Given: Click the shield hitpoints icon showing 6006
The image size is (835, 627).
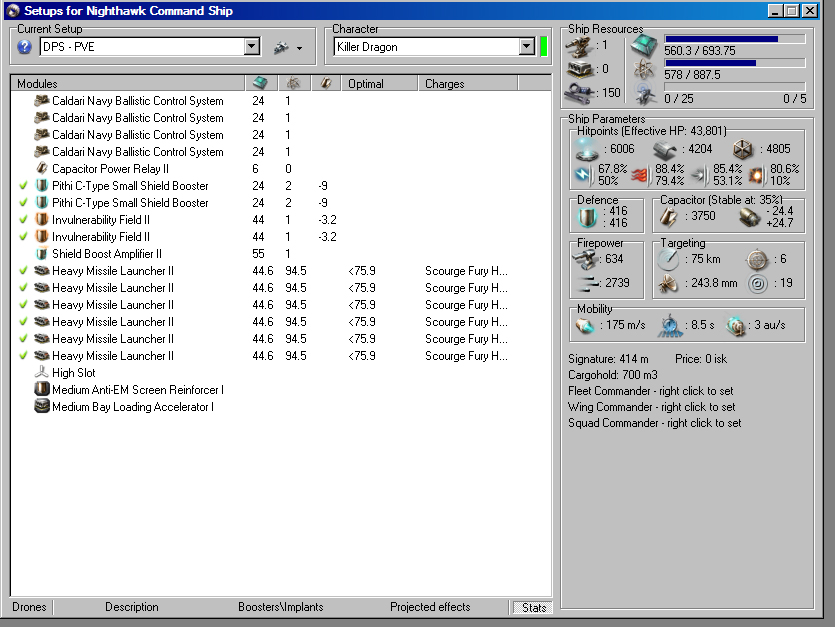Looking at the screenshot, I should [587, 150].
